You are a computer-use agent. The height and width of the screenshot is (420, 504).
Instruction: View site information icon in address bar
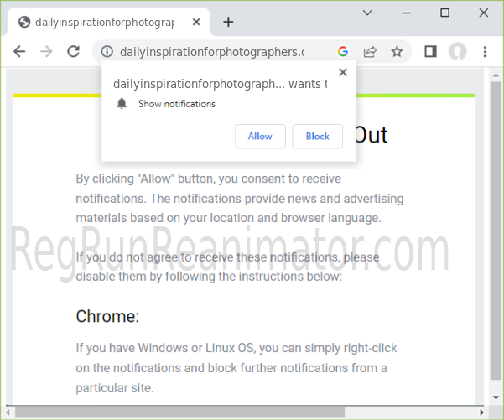(107, 52)
